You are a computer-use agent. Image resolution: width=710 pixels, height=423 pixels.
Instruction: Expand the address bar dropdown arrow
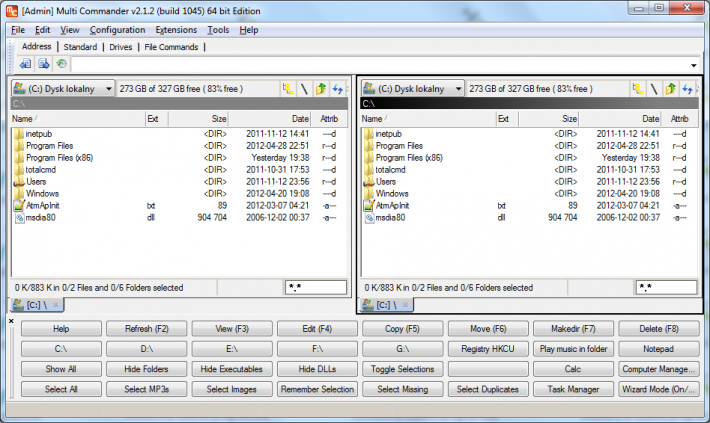[x=693, y=65]
